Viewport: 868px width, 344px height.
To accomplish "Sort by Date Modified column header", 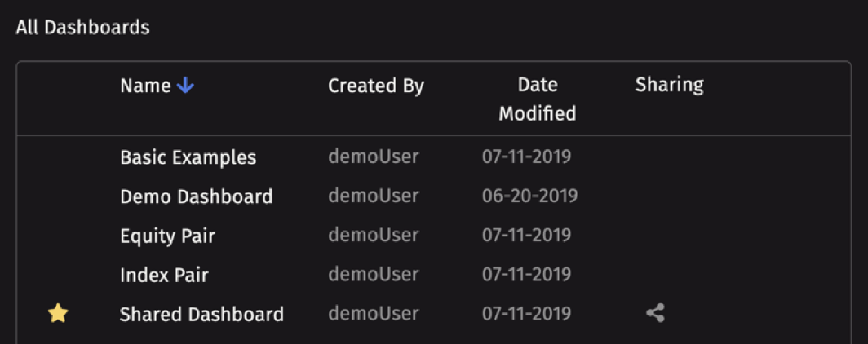I will 538,99.
